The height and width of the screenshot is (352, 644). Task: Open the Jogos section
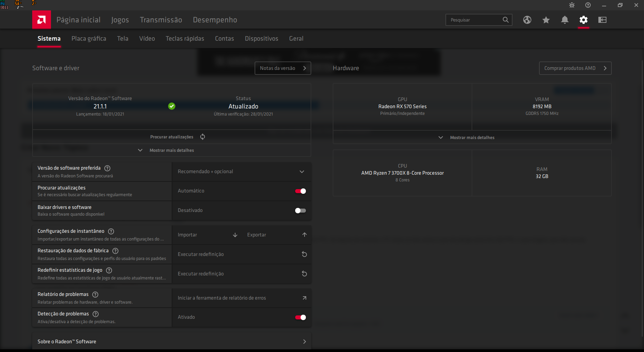point(120,20)
